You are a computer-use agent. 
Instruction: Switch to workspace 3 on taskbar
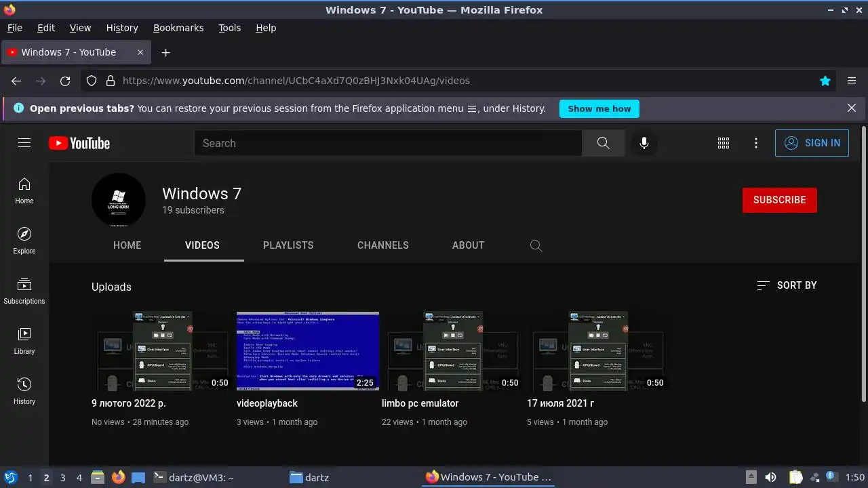point(63,478)
